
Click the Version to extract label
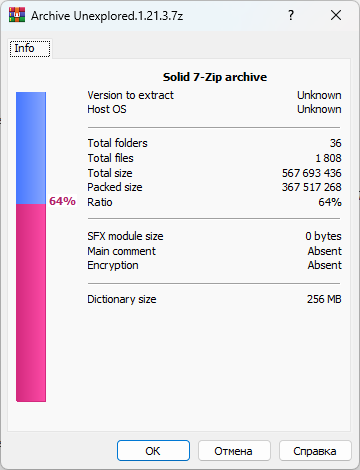point(130,95)
